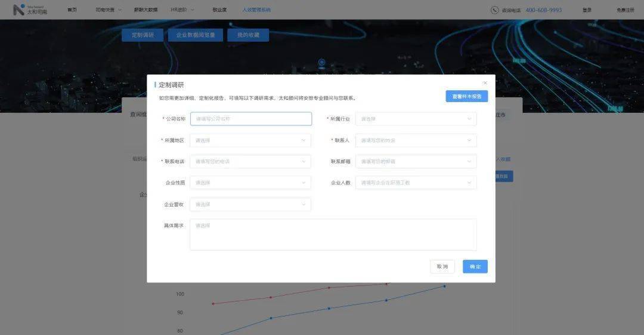Click the 登录 link in header

point(587,10)
